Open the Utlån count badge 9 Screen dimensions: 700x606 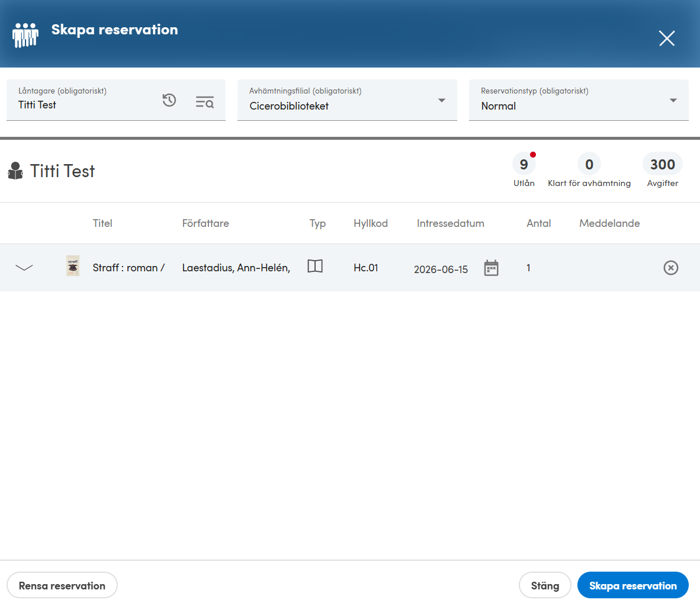click(524, 164)
